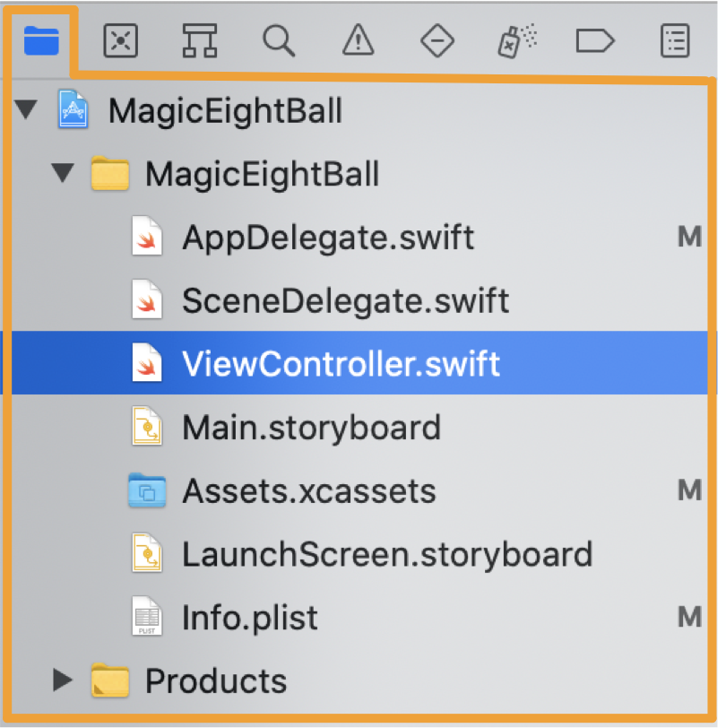This screenshot has height=728, width=726.
Task: Collapse the MagicEightBall project root
Action: point(26,109)
